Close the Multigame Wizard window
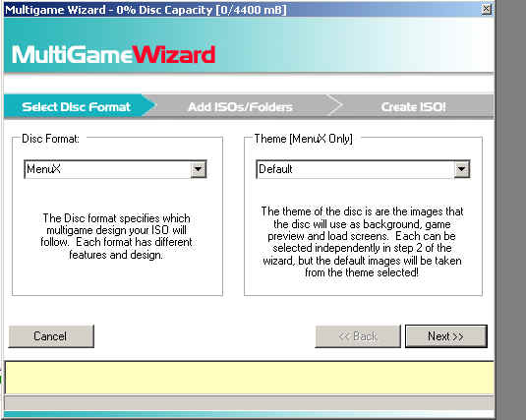Viewport: 526px width, 420px height. [486, 10]
